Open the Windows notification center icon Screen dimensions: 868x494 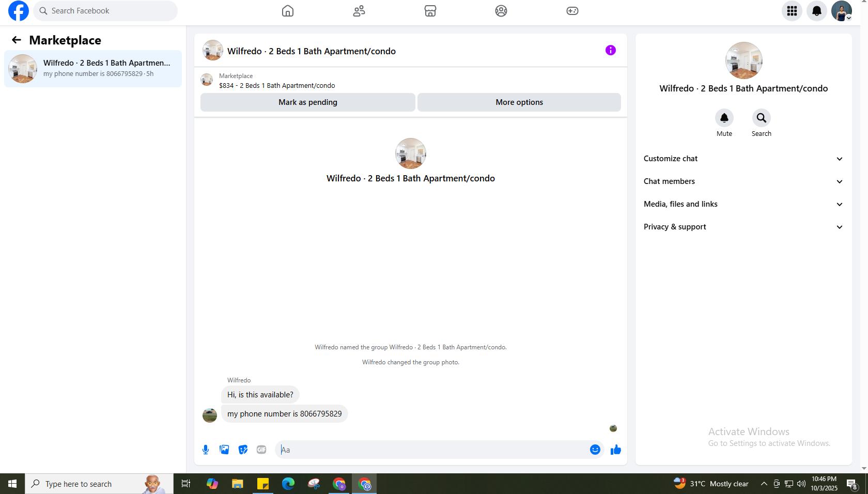[852, 484]
